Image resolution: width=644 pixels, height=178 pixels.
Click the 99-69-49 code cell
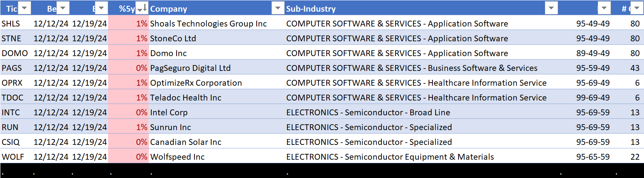[593, 97]
